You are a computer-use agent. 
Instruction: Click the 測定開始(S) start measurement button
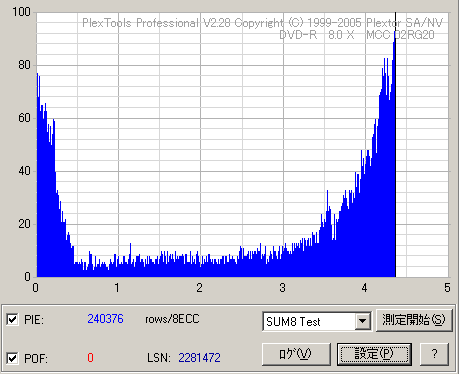[x=414, y=320]
